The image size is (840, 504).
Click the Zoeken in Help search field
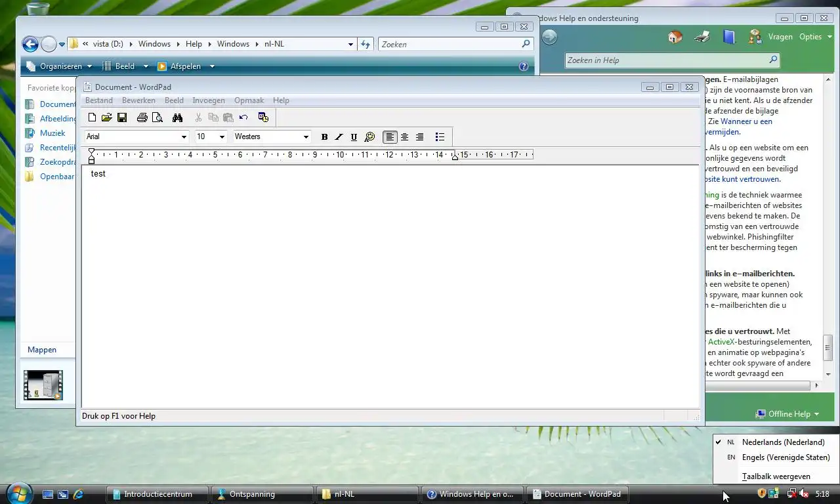[665, 60]
